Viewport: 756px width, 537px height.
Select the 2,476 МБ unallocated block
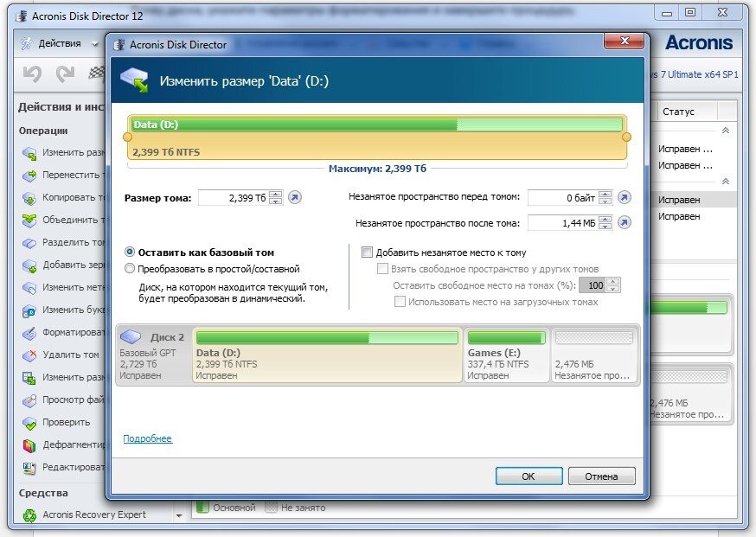[594, 355]
